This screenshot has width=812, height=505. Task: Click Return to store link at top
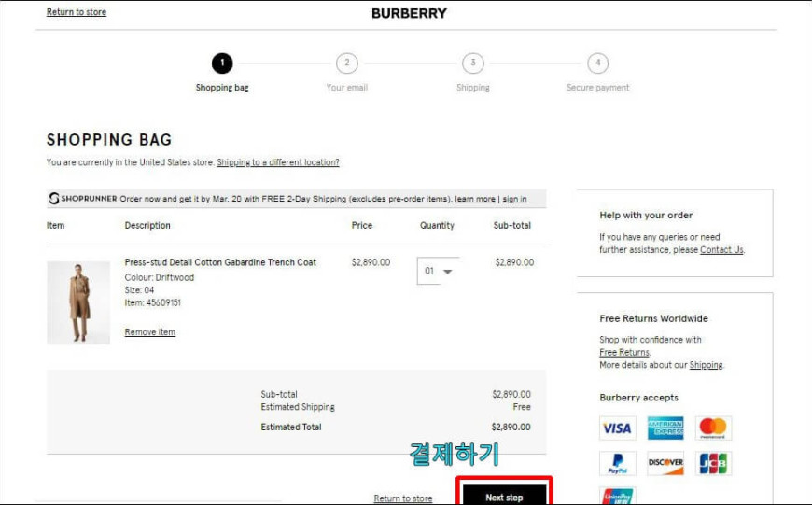tap(77, 12)
